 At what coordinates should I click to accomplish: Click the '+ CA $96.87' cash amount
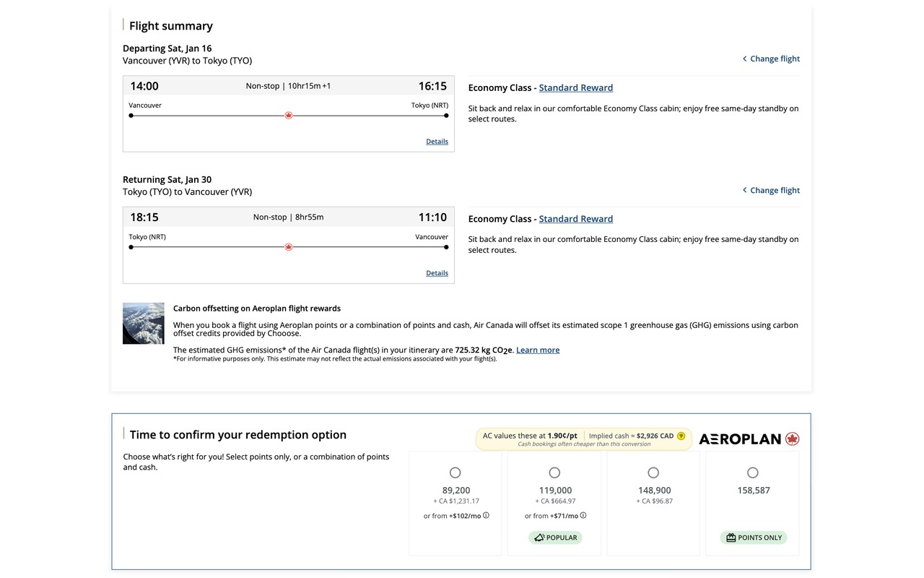(x=655, y=501)
